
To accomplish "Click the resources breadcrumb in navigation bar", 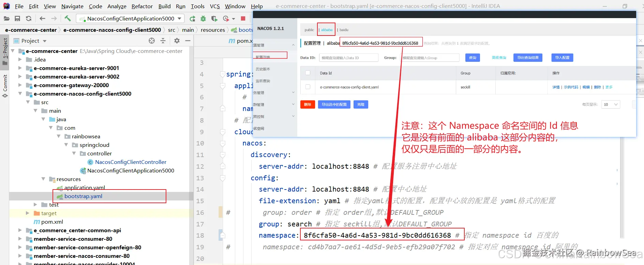I will click(213, 30).
